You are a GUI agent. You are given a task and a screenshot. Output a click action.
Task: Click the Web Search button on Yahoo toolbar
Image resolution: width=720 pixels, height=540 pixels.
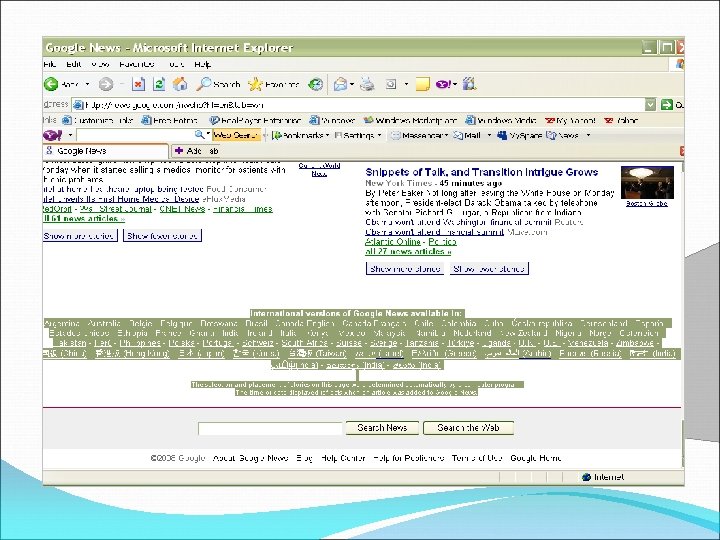(x=236, y=135)
